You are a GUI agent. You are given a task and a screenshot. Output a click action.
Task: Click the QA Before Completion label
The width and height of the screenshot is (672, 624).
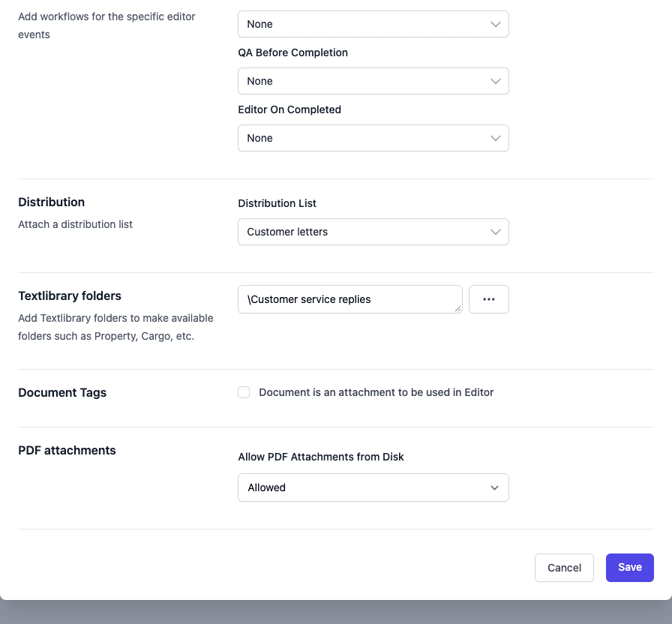(x=292, y=52)
